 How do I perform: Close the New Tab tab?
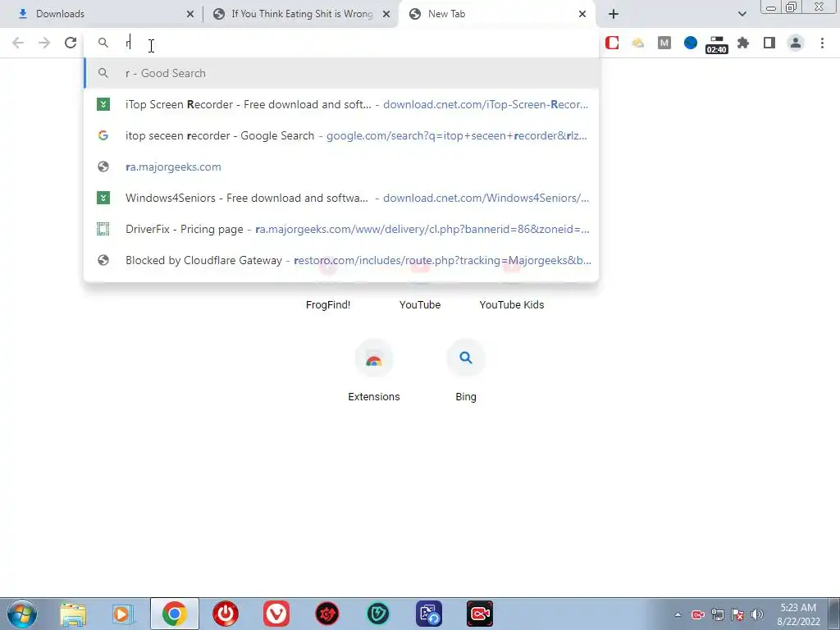[582, 14]
